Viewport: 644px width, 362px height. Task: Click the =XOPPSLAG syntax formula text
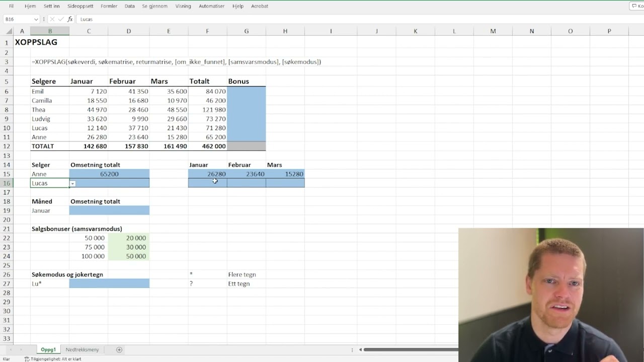pyautogui.click(x=176, y=62)
